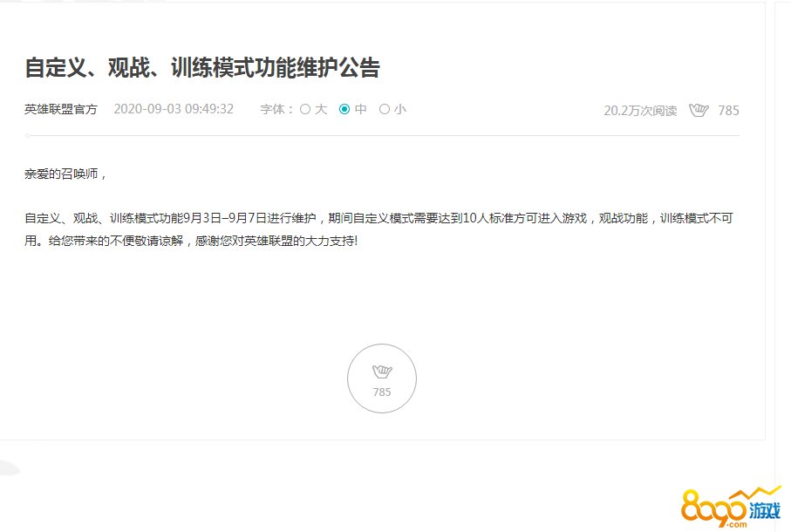Screen dimensions: 791x532
Task: Select the 中 medium font radio button
Action: (x=344, y=109)
